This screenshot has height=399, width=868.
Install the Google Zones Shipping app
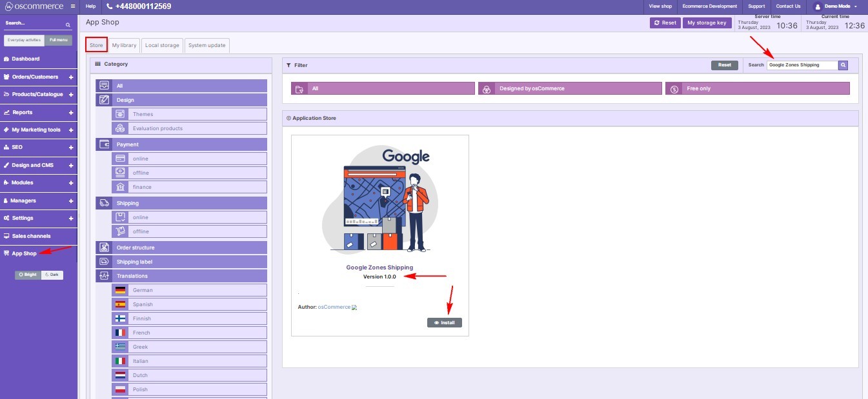[x=445, y=322]
